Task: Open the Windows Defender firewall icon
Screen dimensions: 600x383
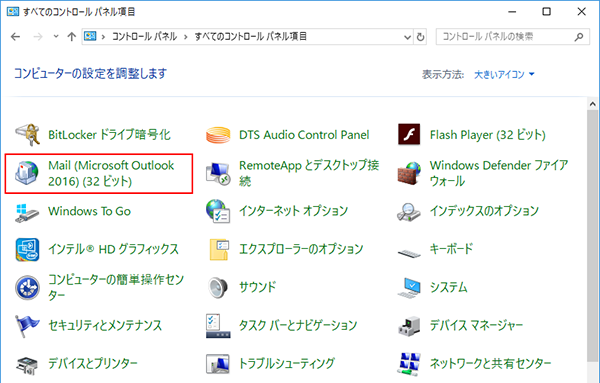Action: click(409, 173)
